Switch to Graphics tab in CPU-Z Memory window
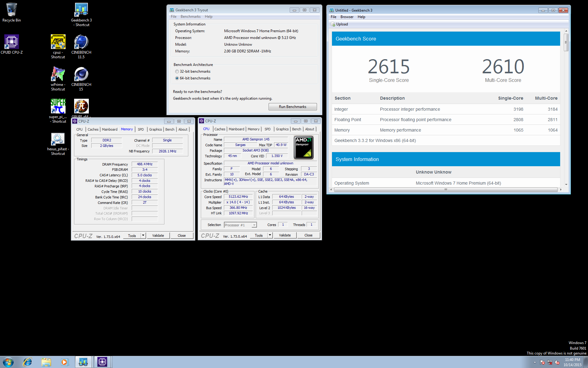This screenshot has width=588, height=368. click(156, 129)
